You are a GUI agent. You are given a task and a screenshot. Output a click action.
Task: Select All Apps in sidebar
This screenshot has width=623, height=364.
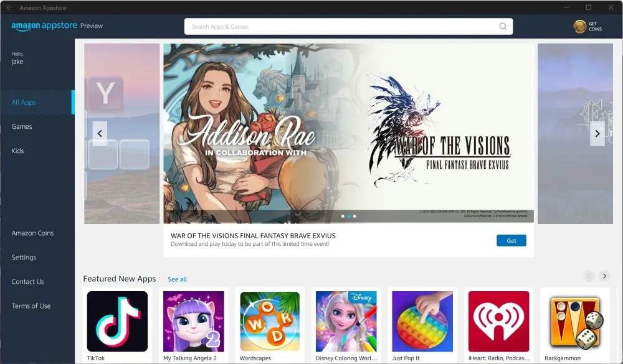tap(37, 103)
